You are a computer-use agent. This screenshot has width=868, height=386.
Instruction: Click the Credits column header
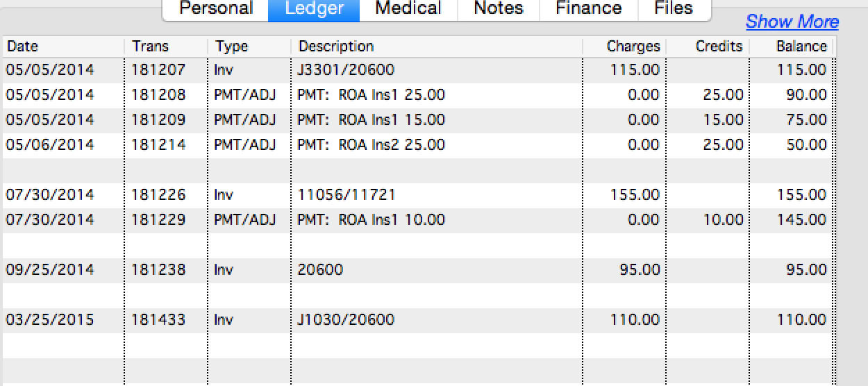[x=718, y=47]
